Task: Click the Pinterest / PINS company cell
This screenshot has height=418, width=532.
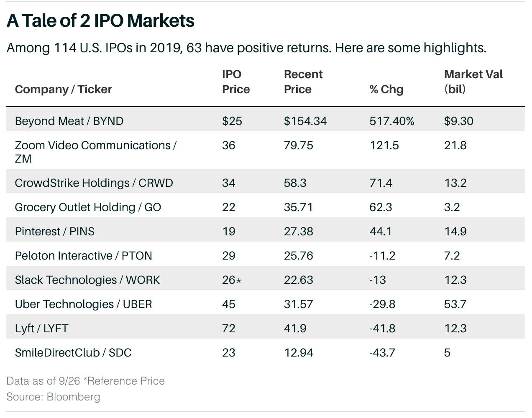Action: click(54, 232)
